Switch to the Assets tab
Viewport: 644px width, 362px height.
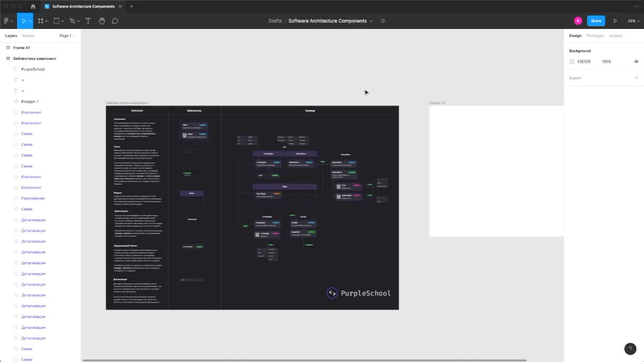point(28,36)
